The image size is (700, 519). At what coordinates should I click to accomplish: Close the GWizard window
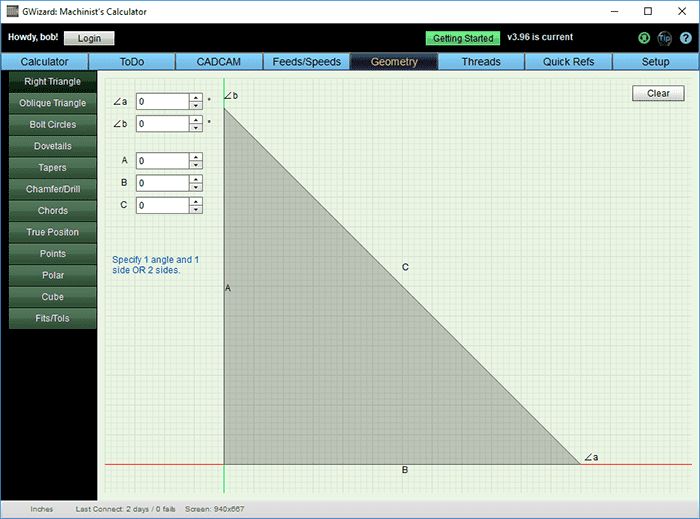tap(682, 12)
